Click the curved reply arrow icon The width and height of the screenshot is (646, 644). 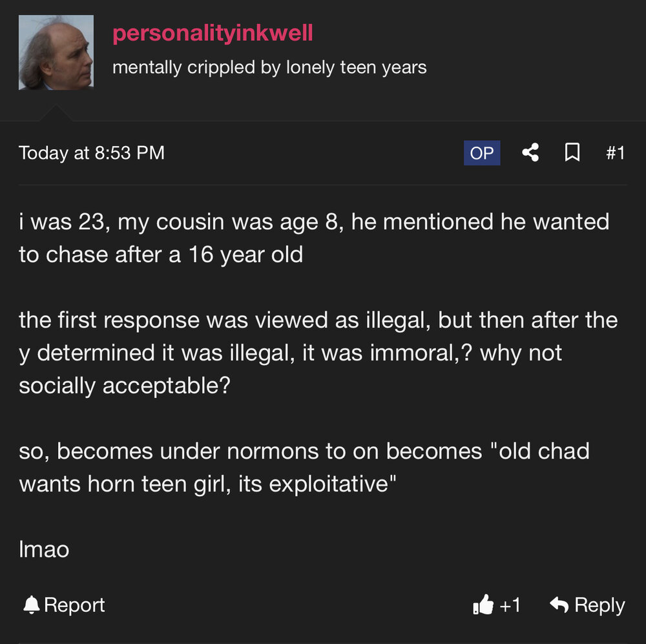(x=559, y=605)
